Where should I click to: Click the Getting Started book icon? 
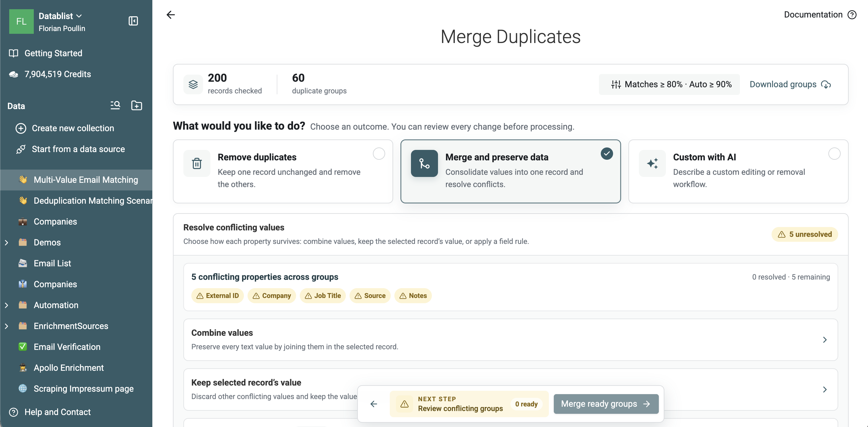(14, 53)
